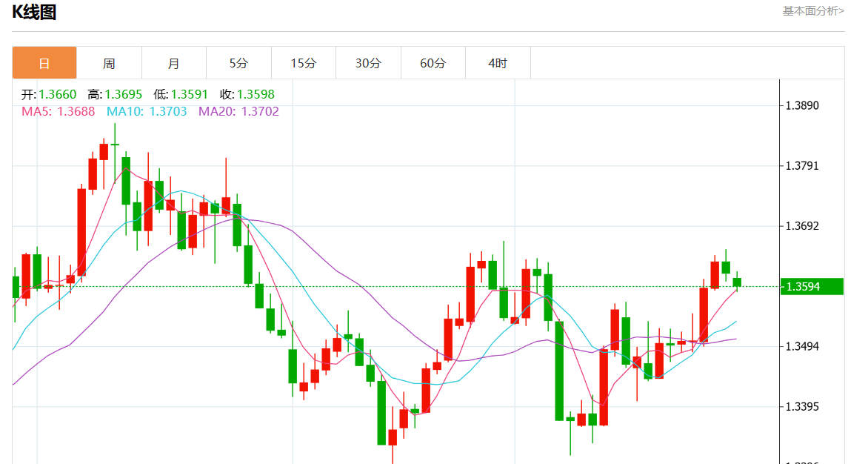Open the 15分 interval tab

pos(304,63)
